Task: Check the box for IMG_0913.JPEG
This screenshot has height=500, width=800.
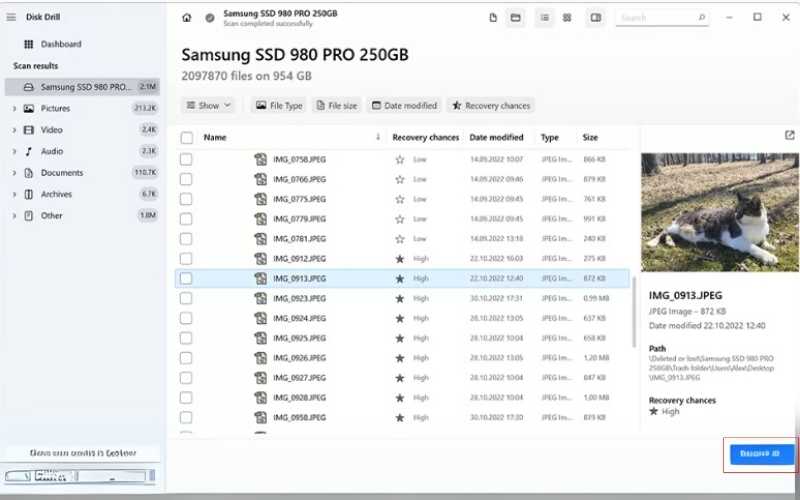Action: tap(186, 279)
